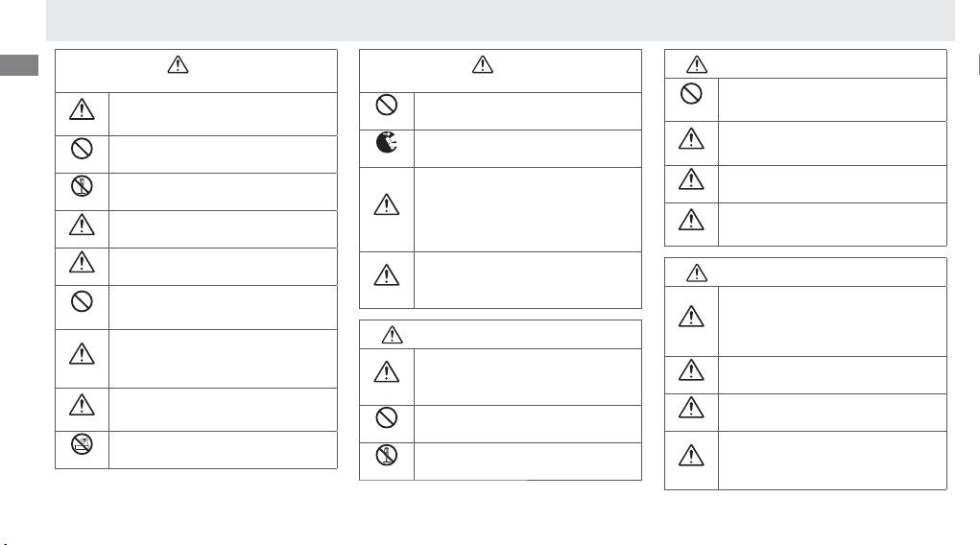Click the gray section tab at left edge
Screen dimensions: 980x545
click(x=19, y=66)
